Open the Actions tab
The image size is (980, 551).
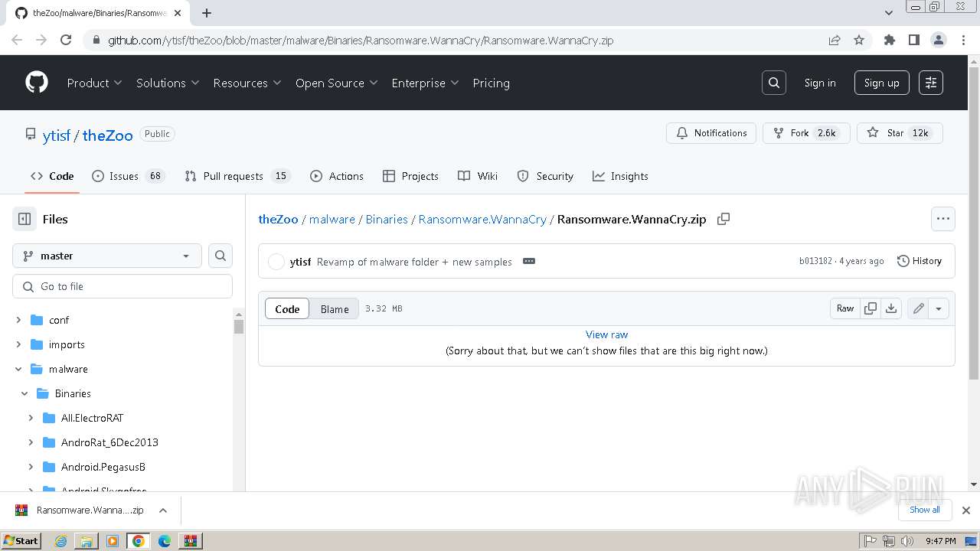point(337,176)
